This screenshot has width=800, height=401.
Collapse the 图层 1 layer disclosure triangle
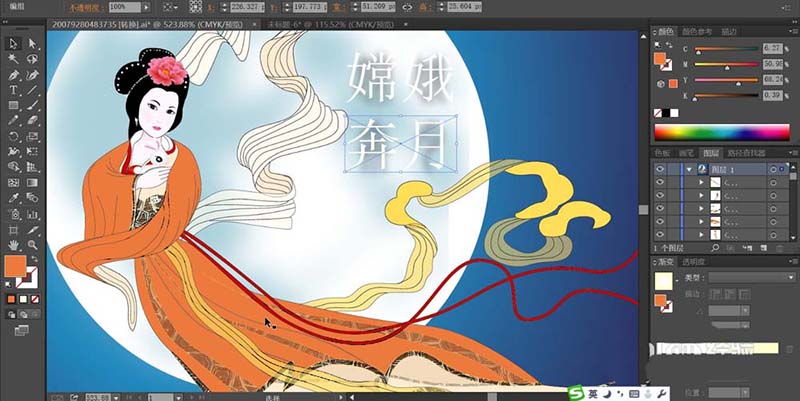tap(690, 169)
